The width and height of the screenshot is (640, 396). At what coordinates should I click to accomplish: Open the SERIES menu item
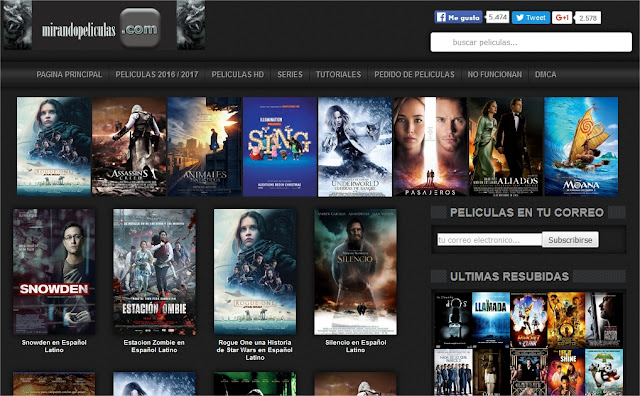point(290,74)
